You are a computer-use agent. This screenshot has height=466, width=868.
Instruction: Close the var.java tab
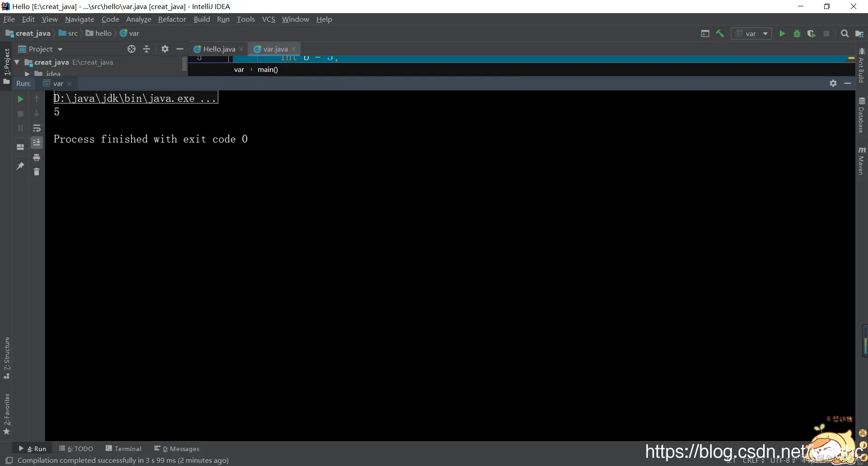pos(294,49)
